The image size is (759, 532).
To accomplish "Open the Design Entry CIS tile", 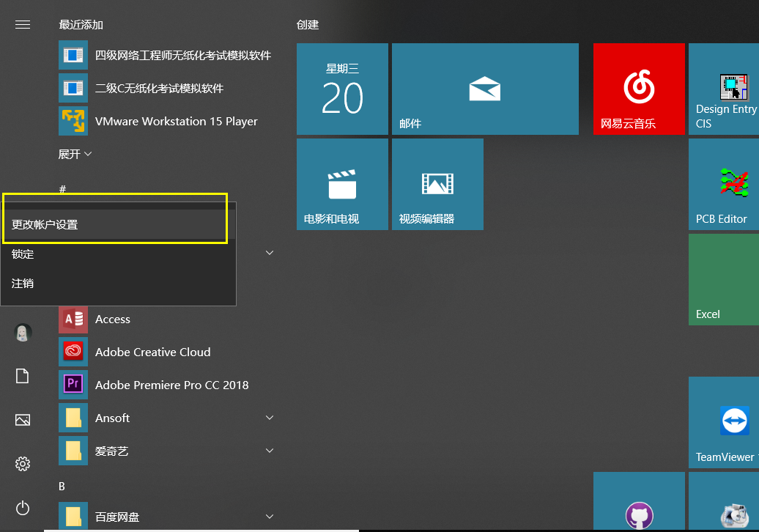I will coord(724,89).
